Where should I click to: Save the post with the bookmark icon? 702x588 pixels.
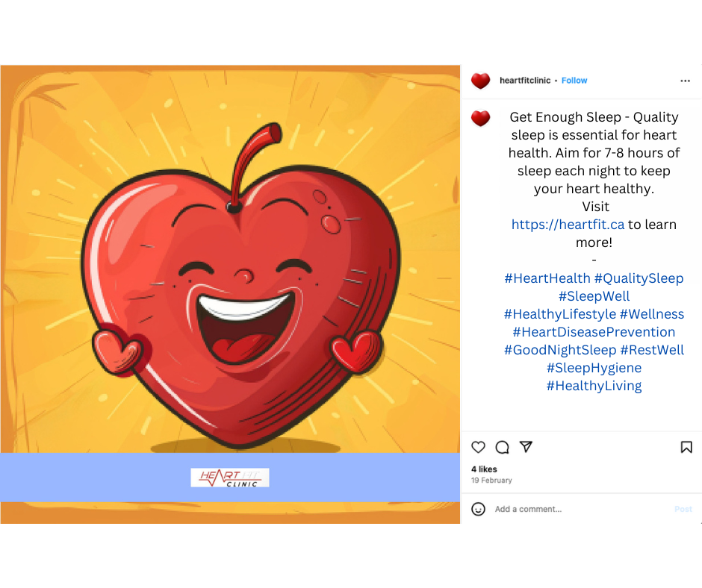click(686, 447)
